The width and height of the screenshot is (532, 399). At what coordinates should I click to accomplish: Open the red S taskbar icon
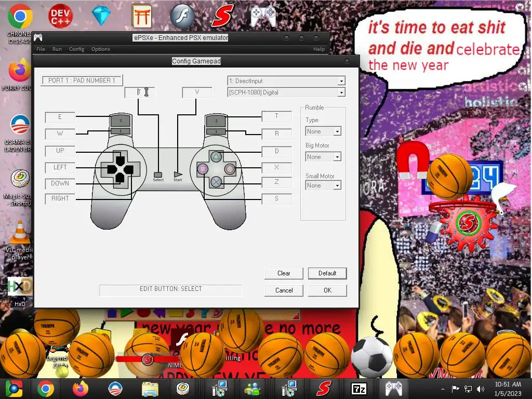click(x=324, y=389)
